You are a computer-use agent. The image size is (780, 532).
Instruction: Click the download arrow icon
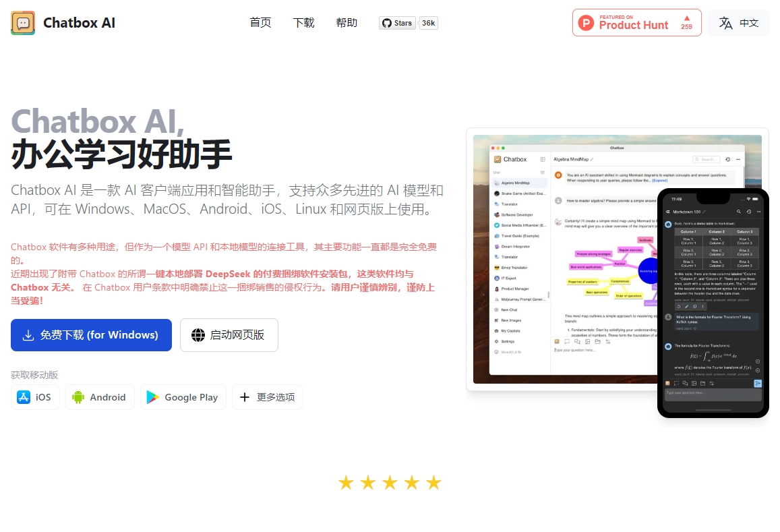[28, 335]
